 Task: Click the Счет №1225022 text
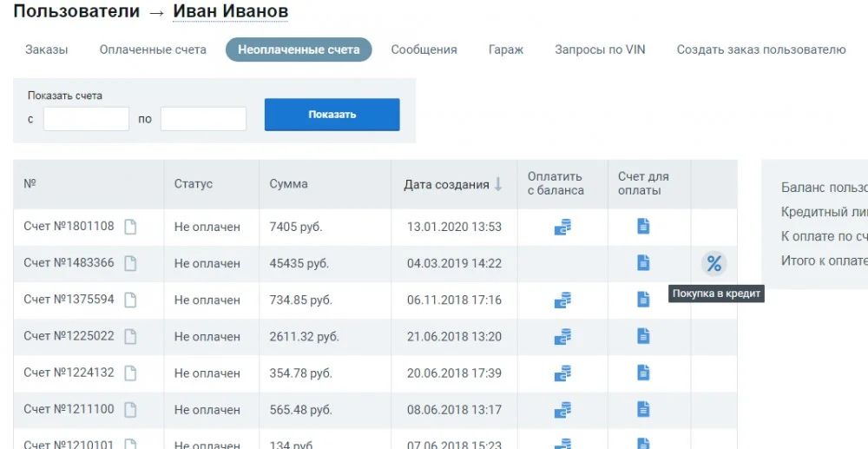click(x=69, y=336)
